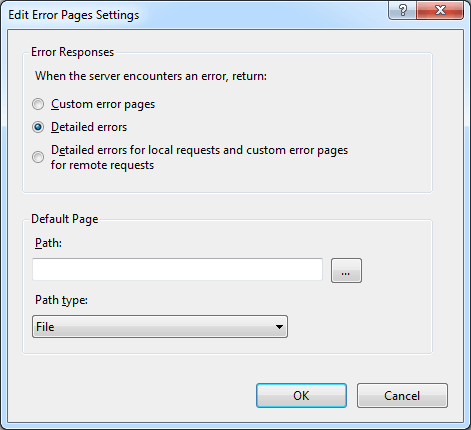The height and width of the screenshot is (430, 471).
Task: Click the 'for remote requests' label line
Action: coord(102,165)
